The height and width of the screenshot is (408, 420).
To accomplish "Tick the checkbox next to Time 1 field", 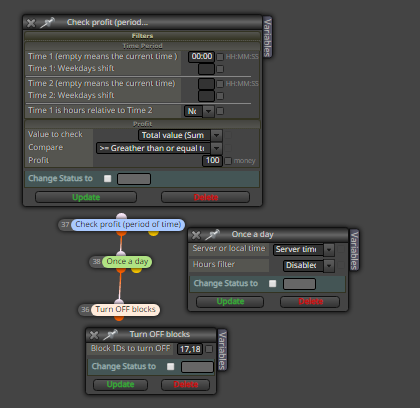I will coord(220,57).
